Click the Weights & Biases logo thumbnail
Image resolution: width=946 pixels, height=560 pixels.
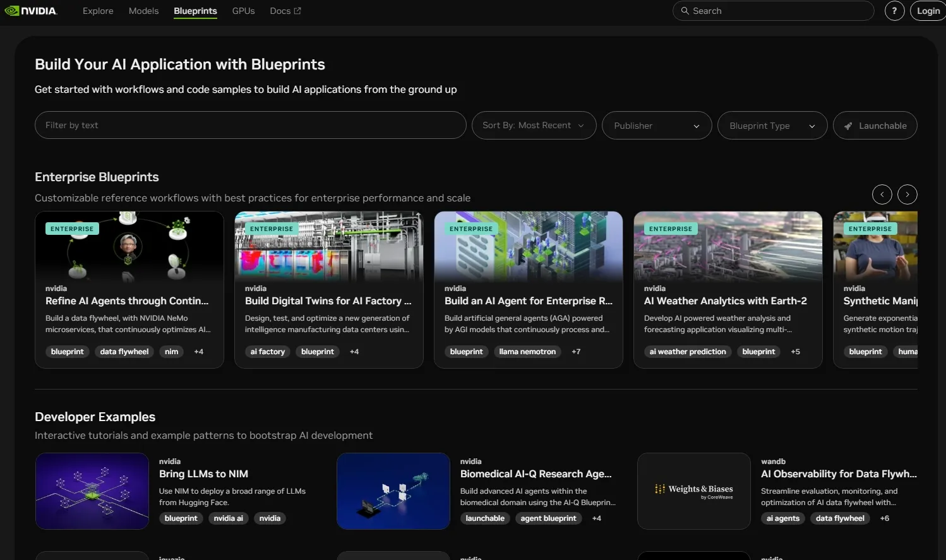[694, 491]
